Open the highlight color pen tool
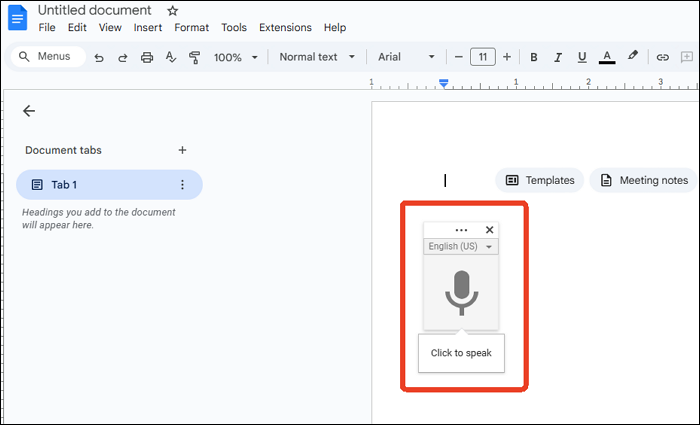 (633, 55)
